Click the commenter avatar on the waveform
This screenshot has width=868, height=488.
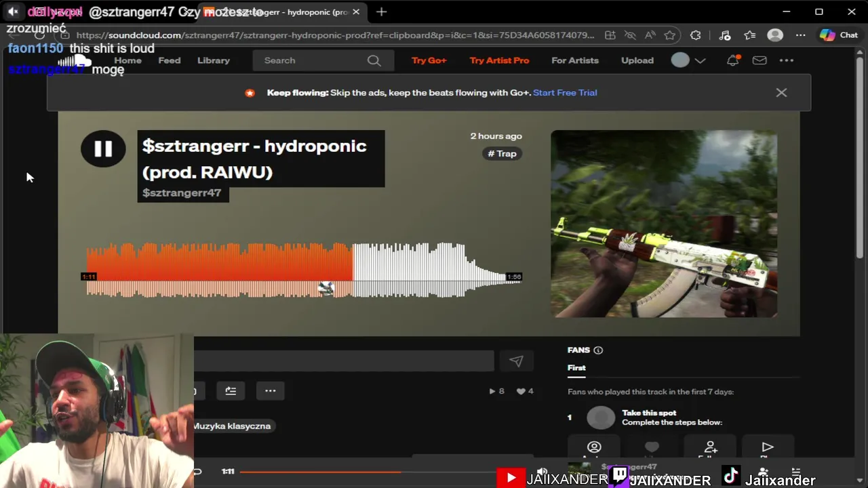click(326, 289)
